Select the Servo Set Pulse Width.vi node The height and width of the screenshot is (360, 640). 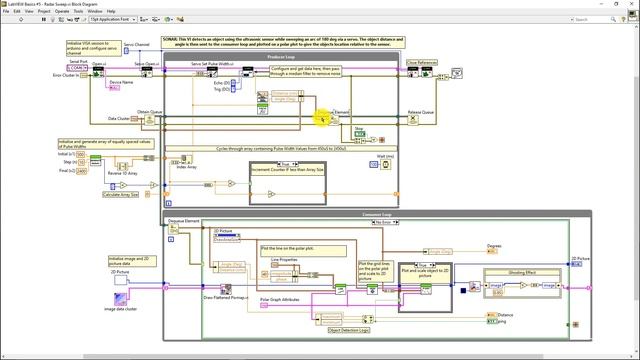[212, 72]
